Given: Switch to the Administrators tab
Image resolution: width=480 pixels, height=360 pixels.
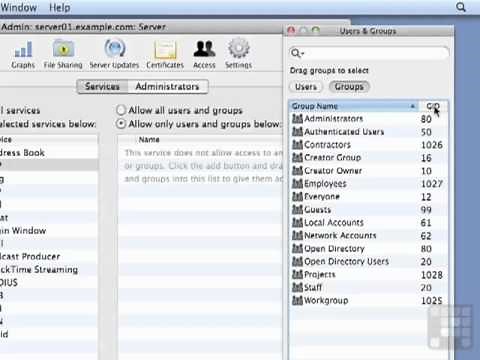Looking at the screenshot, I should coord(167,86).
